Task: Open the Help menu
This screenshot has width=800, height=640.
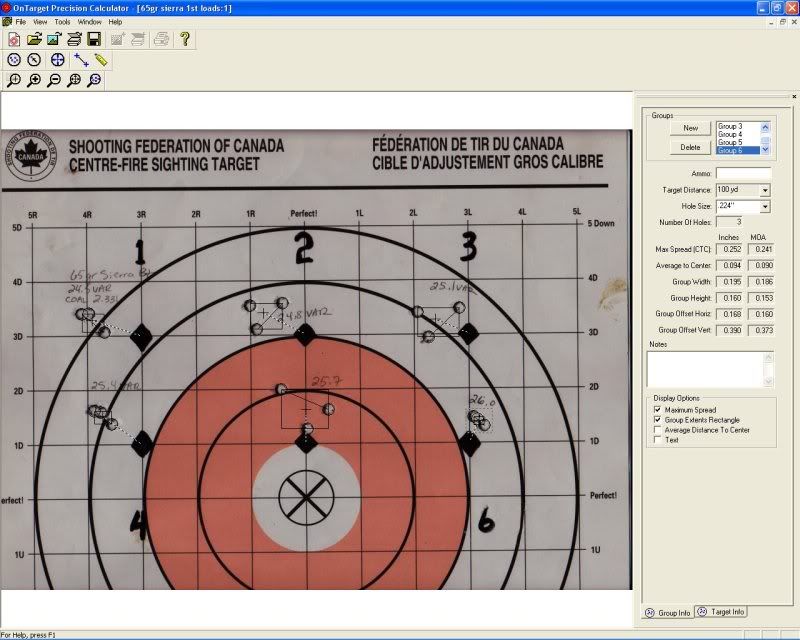Action: pyautogui.click(x=115, y=22)
